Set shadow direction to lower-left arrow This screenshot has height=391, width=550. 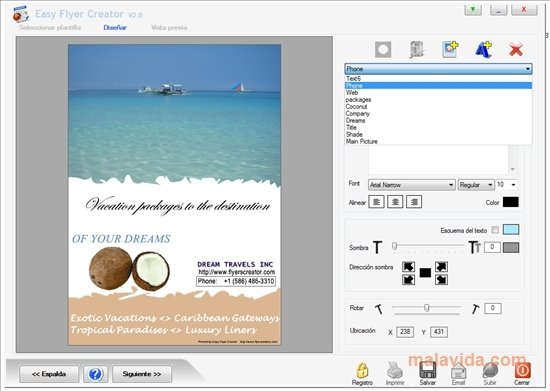(408, 279)
